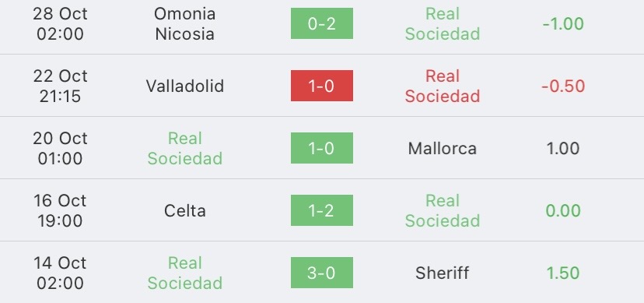Select the 0.00 handicap in Celta row
This screenshot has width=644, height=303.
click(563, 211)
